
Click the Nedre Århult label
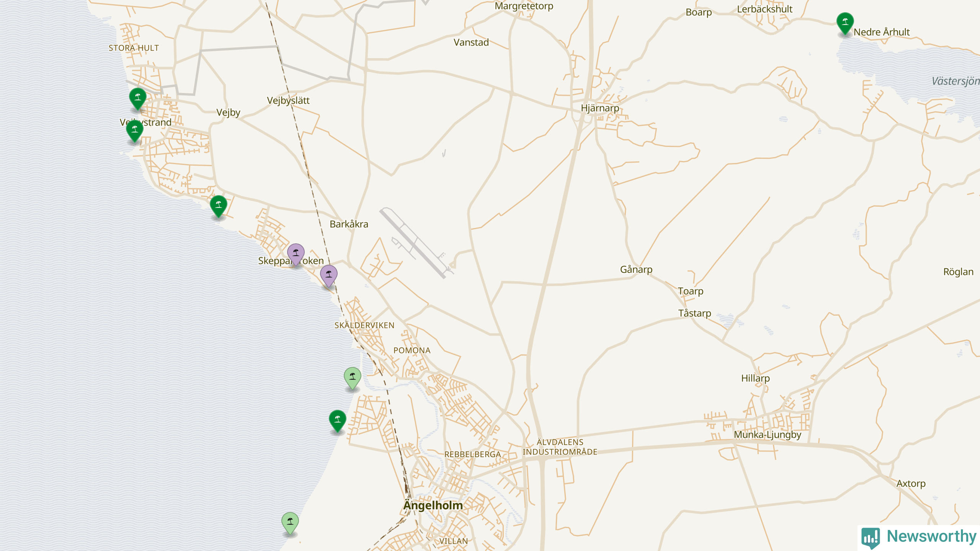pos(882,32)
